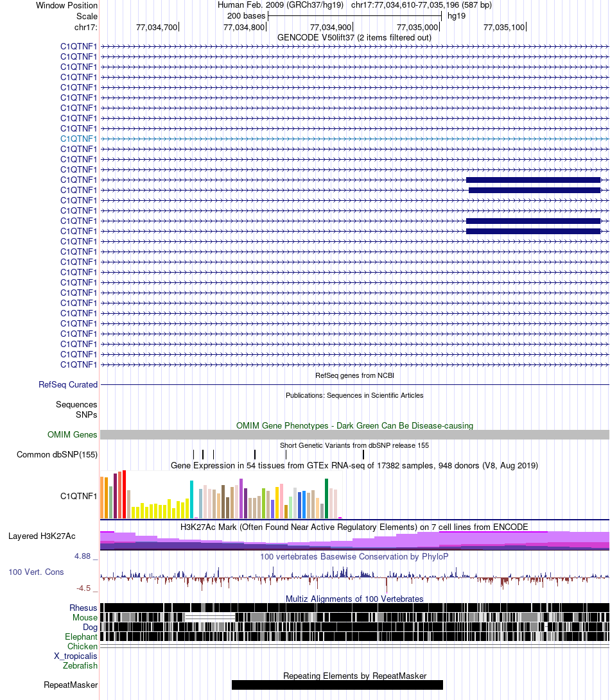Click the RefSeq Curated intron line
Screen dimensions: 610x700
coord(355,384)
